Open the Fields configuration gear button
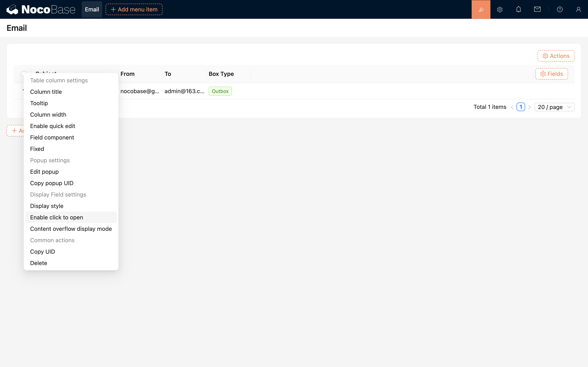Screen dimensions: 588x367 point(551,74)
